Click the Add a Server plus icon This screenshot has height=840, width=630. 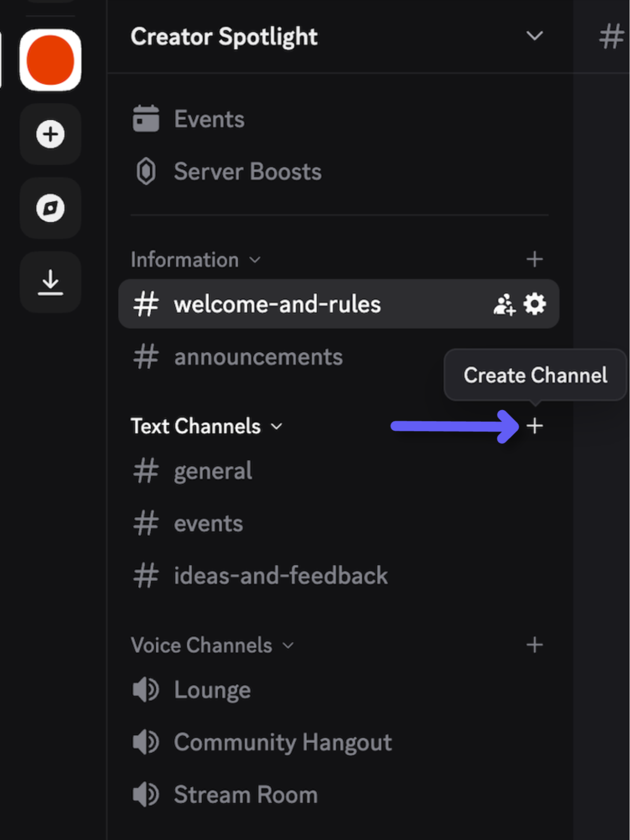click(x=50, y=134)
